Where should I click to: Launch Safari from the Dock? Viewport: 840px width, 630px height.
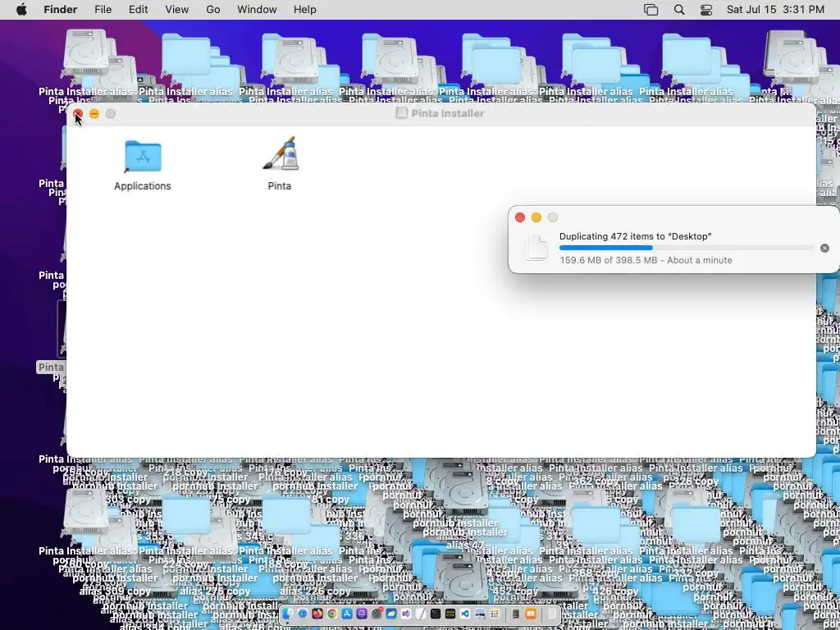[303, 614]
